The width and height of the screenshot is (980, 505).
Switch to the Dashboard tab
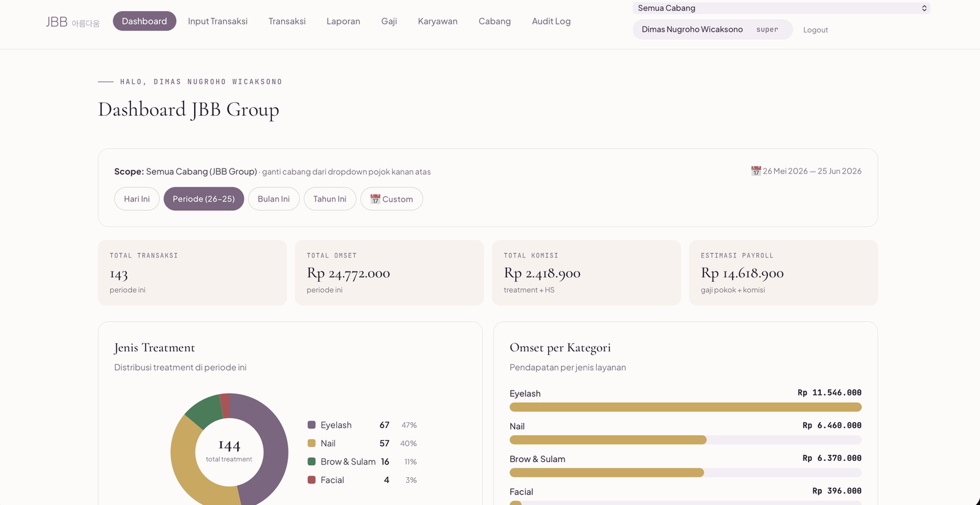[x=145, y=21]
